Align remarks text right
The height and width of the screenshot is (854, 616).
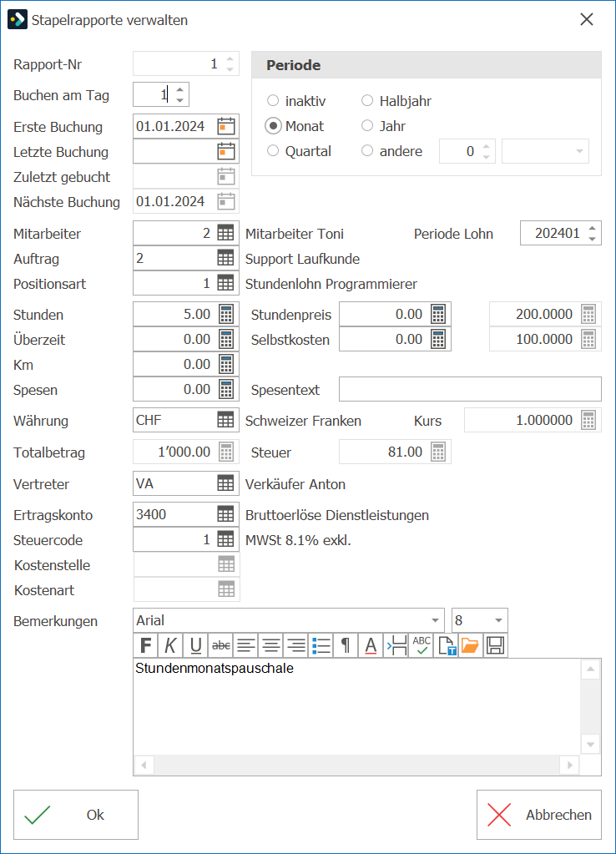tap(295, 645)
